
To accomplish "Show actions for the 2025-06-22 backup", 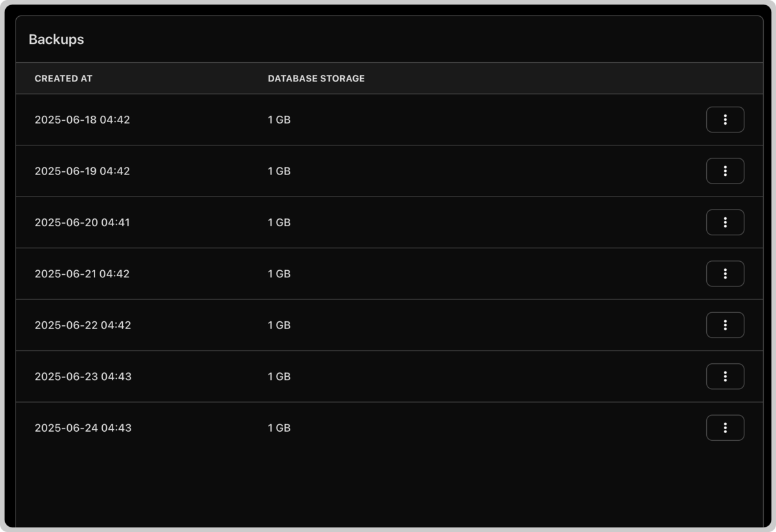I will [x=725, y=325].
